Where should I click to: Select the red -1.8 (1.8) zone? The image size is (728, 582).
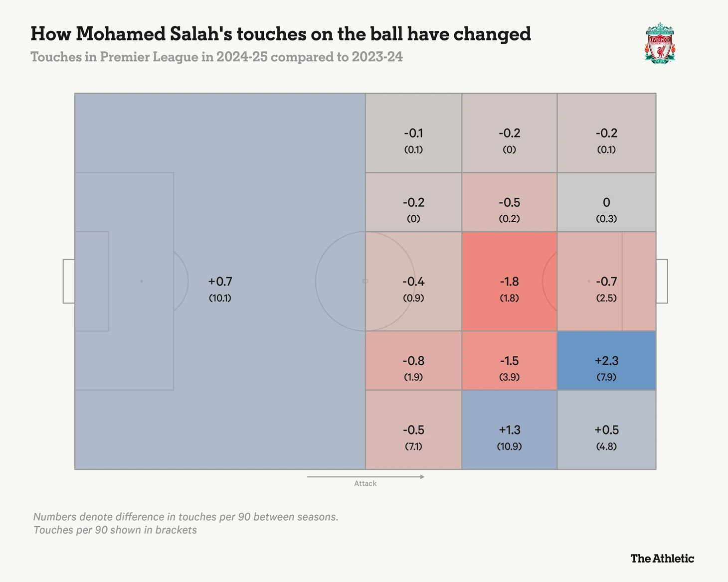coord(509,281)
